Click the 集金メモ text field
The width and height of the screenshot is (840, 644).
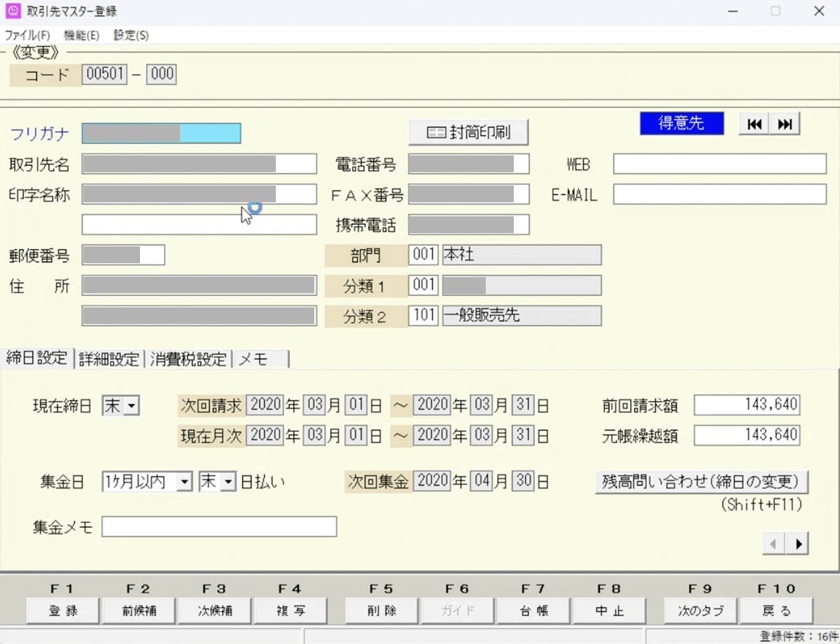point(219,527)
